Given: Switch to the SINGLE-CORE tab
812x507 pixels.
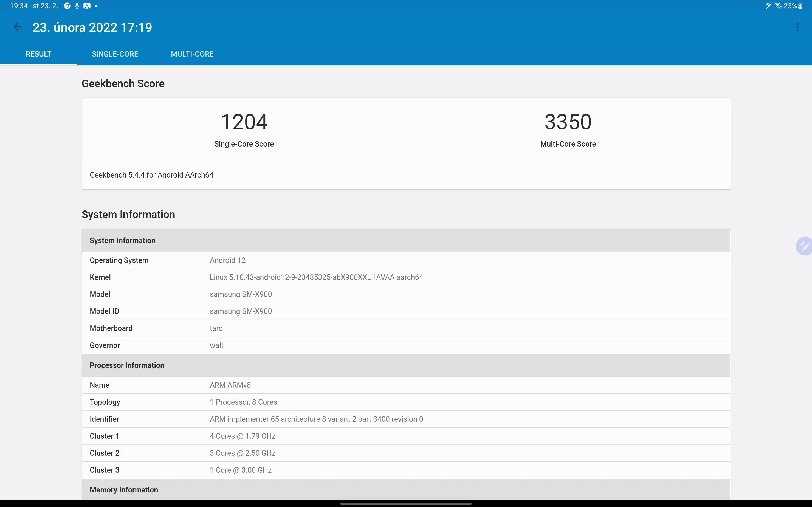Looking at the screenshot, I should pyautogui.click(x=115, y=54).
